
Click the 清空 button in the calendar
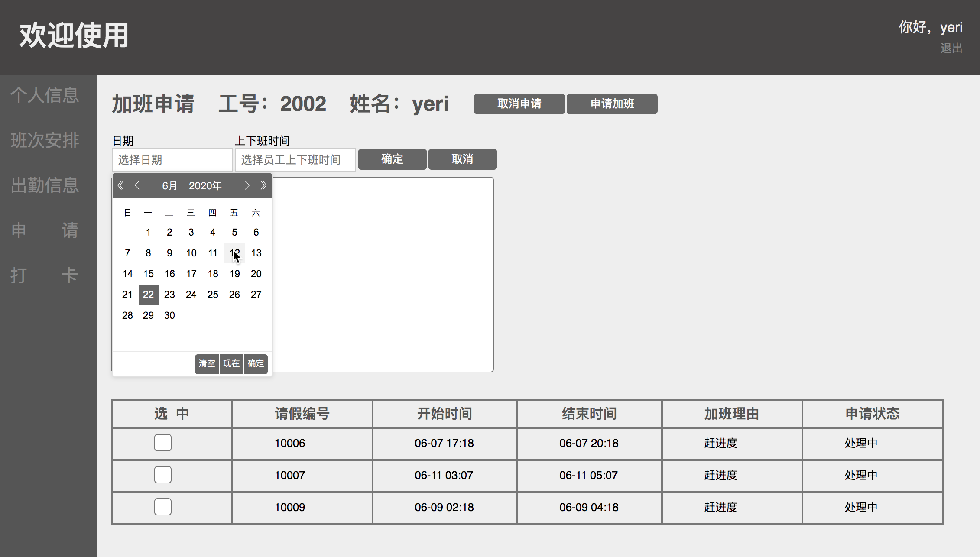click(207, 363)
